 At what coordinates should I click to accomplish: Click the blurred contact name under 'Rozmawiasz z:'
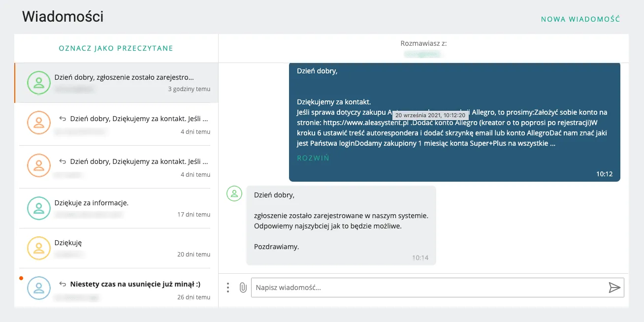tap(423, 54)
